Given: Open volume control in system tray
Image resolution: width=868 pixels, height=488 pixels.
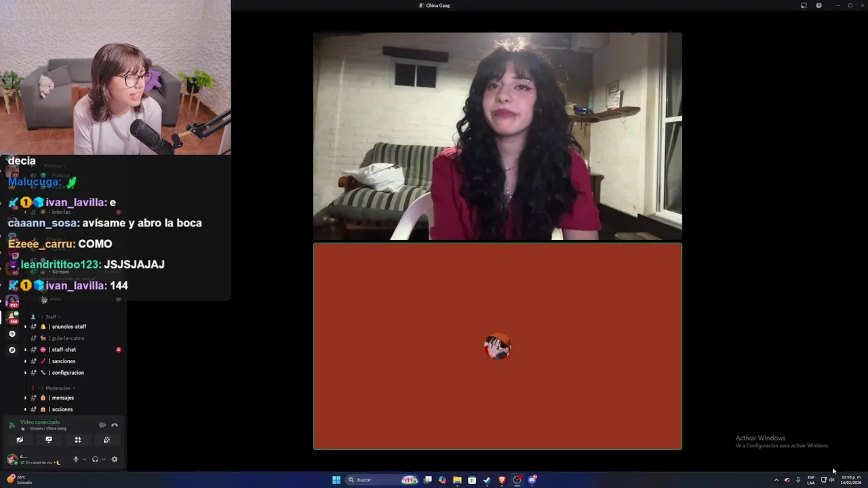Looking at the screenshot, I should coord(832,480).
